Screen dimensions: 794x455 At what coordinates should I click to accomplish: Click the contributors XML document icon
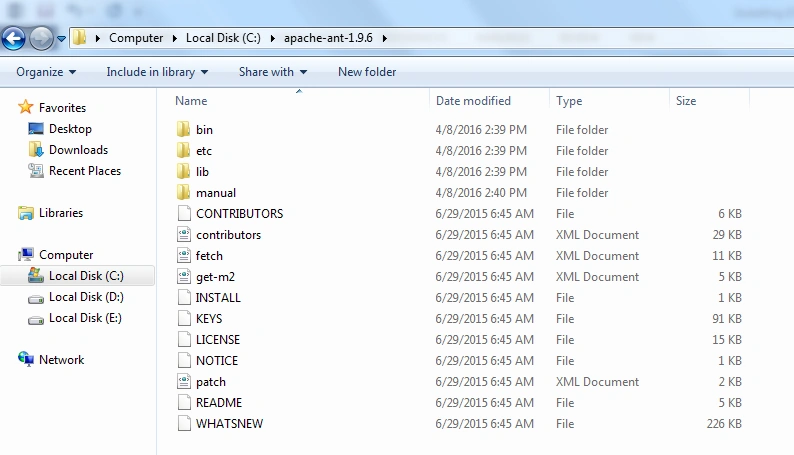coord(184,234)
